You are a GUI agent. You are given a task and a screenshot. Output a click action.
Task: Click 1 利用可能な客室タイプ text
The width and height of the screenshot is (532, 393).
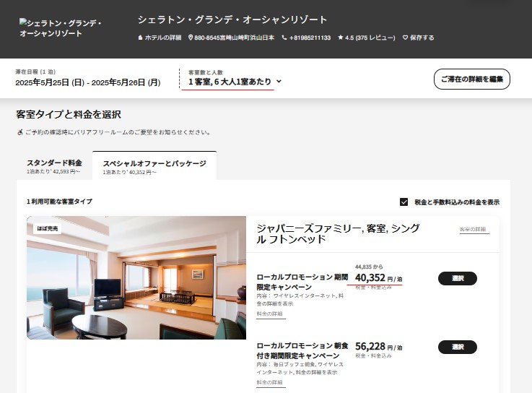pyautogui.click(x=59, y=202)
